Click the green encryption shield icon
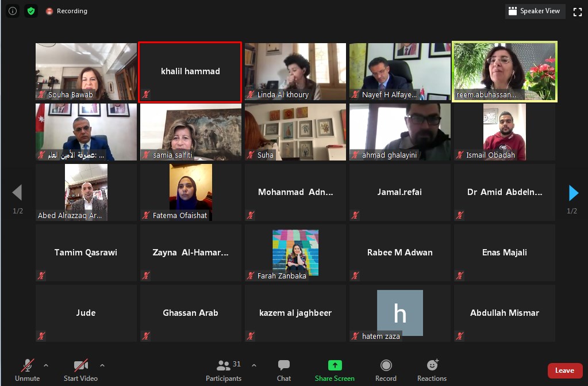 pos(31,11)
